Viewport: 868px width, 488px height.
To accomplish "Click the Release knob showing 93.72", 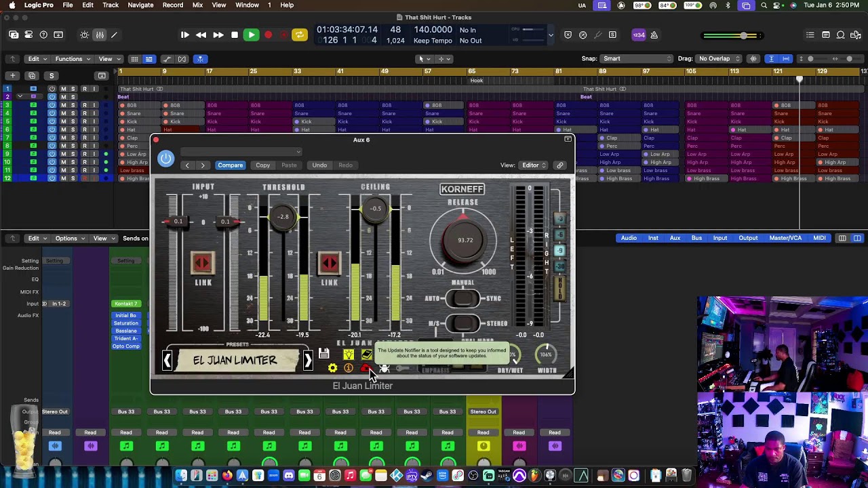I will point(465,239).
